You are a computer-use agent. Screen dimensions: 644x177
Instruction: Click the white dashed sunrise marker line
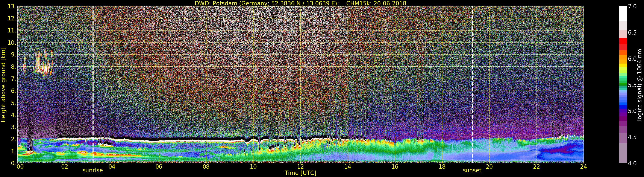tap(93, 85)
